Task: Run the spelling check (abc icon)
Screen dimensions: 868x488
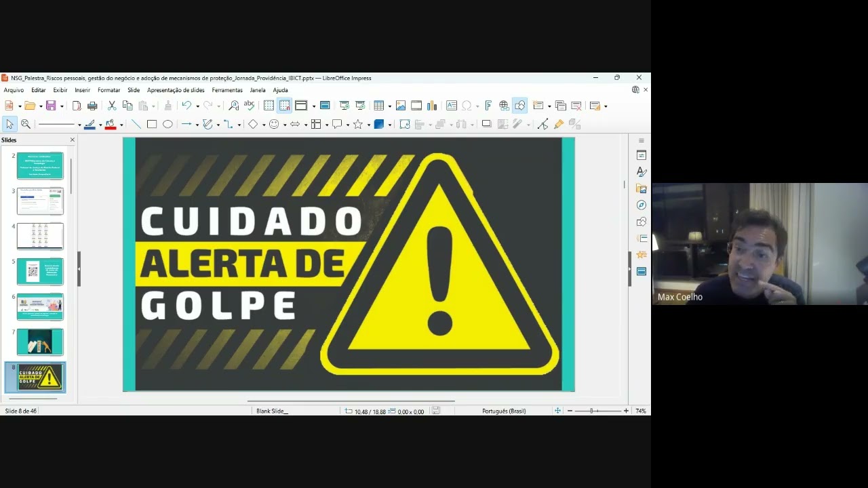Action: coord(249,106)
